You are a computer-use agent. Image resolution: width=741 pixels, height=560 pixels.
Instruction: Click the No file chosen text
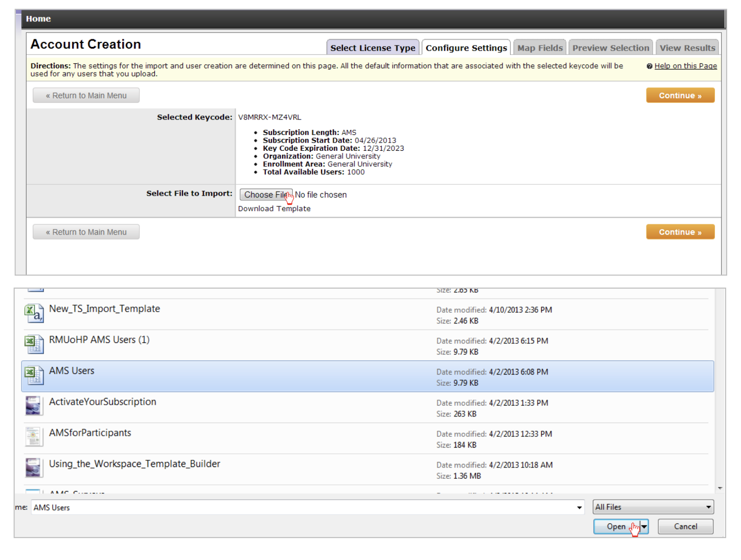tap(321, 195)
